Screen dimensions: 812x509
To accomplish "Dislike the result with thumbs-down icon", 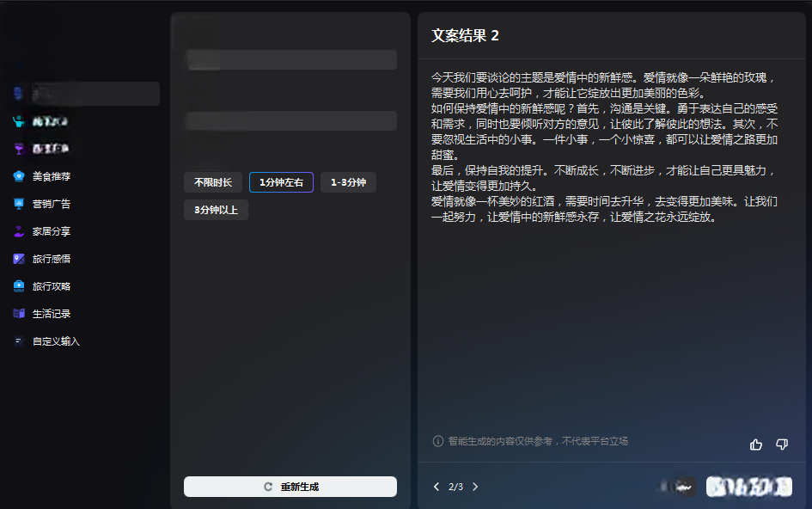I will [782, 445].
